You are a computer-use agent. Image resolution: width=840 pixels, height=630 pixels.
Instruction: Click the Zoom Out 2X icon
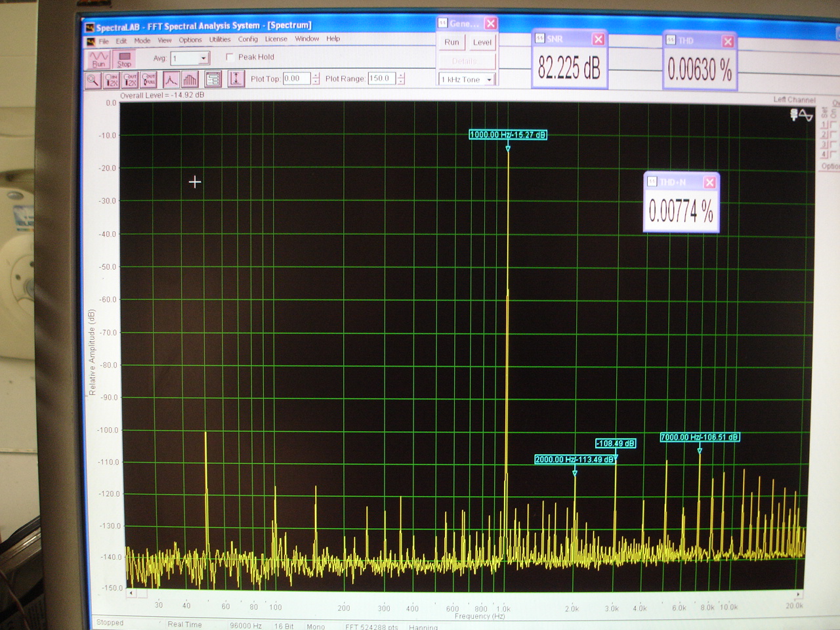pyautogui.click(x=130, y=80)
